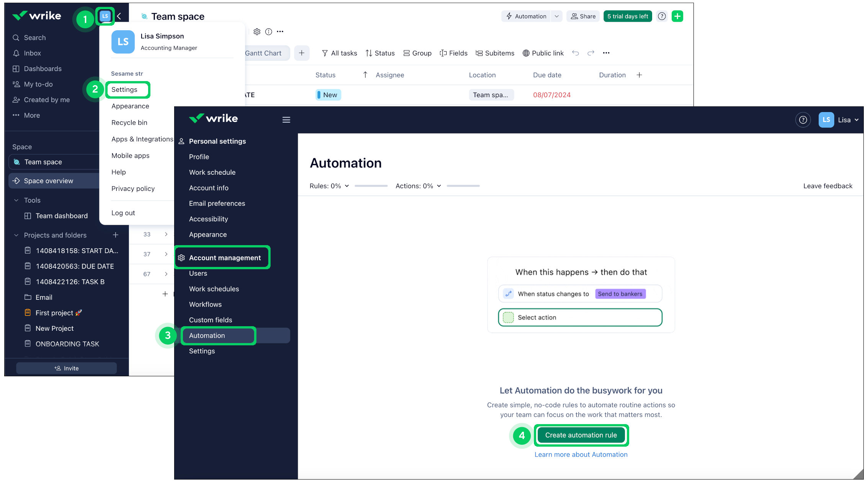Screen dimensions: 868x483
Task: Click the Select action field
Action: [x=580, y=317]
